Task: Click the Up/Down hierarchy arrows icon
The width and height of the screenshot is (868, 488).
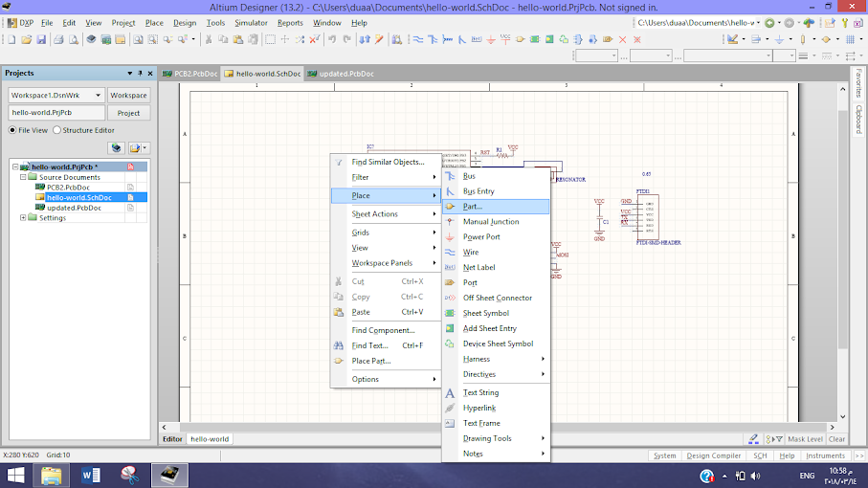Action: point(365,39)
